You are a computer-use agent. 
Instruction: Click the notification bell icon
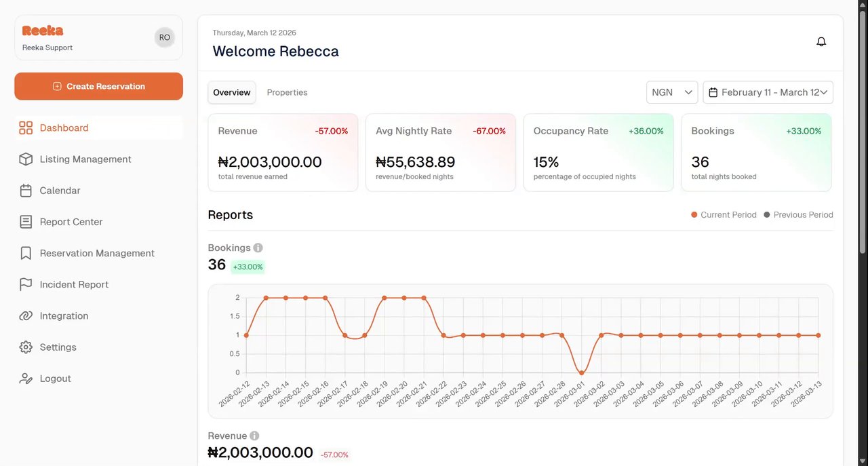click(821, 42)
